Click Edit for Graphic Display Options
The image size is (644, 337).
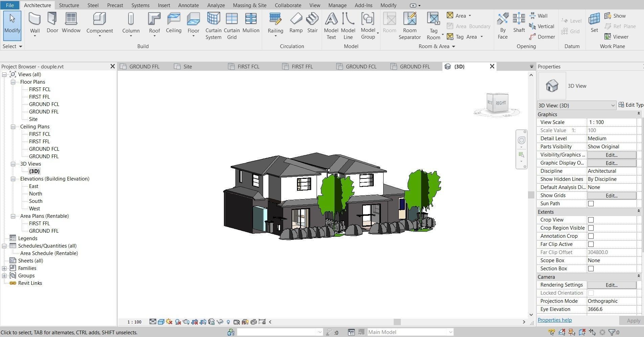(612, 163)
